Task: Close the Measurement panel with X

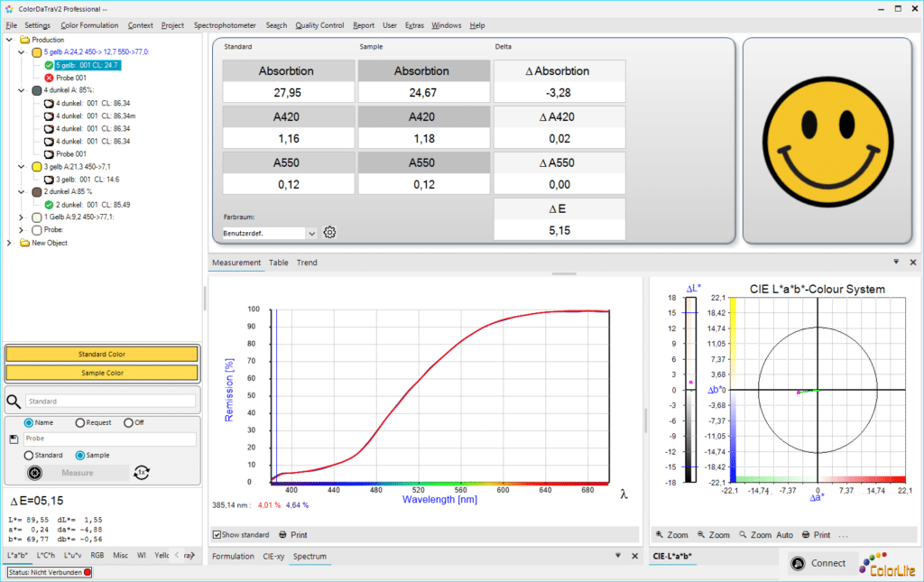Action: point(913,263)
